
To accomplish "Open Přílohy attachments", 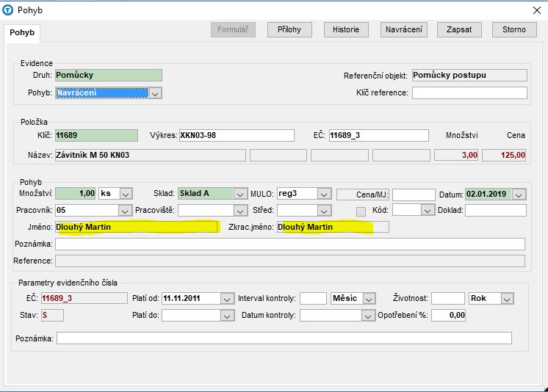I will [x=289, y=29].
